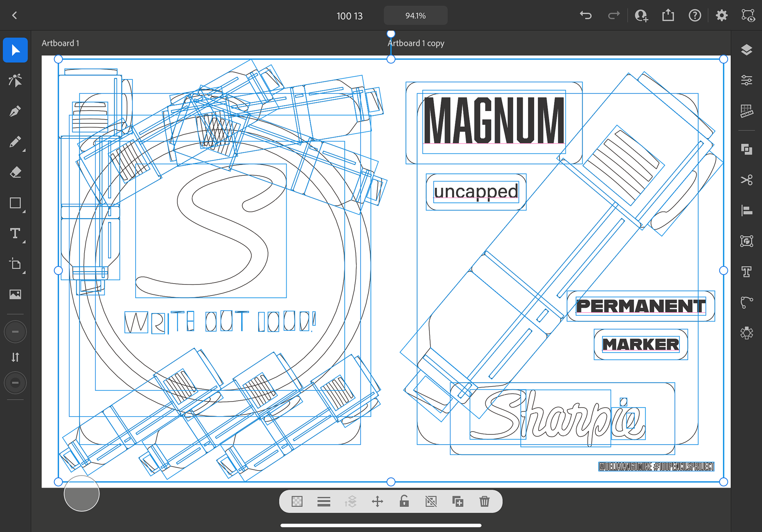Image resolution: width=762 pixels, height=532 pixels.
Task: Select the Eraser tool
Action: coord(15,172)
